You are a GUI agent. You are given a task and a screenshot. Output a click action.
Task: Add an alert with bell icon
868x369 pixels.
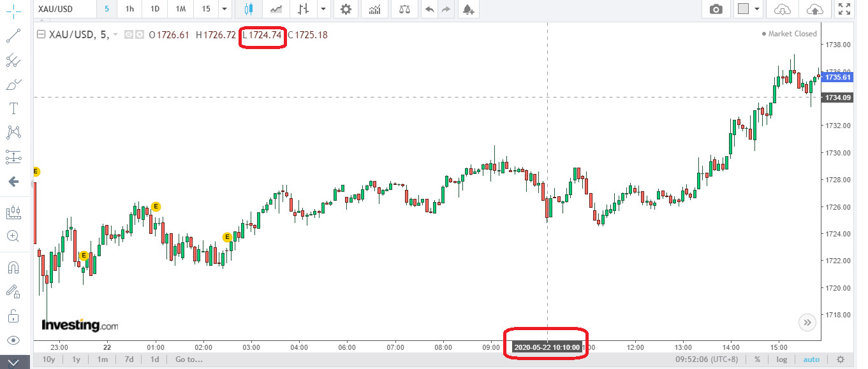[468, 9]
